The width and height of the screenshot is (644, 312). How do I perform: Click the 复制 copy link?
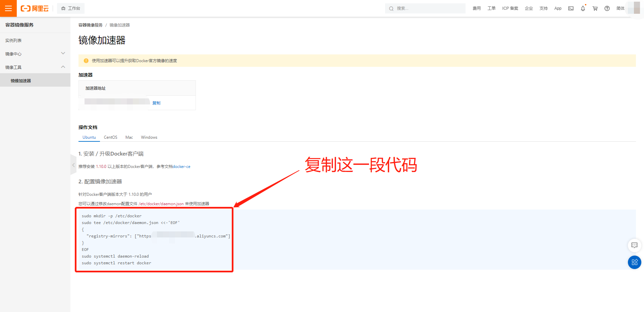coord(156,103)
